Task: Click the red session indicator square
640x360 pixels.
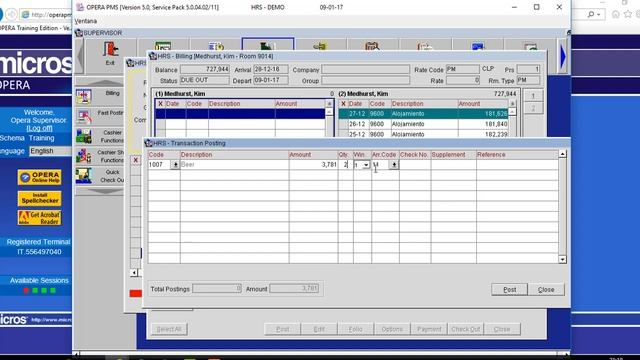Action: [x=26, y=291]
